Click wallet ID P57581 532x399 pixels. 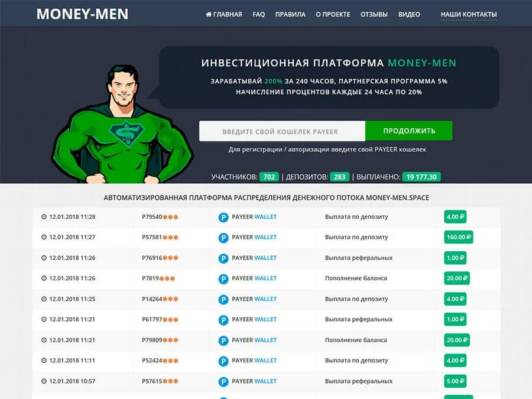coord(160,237)
